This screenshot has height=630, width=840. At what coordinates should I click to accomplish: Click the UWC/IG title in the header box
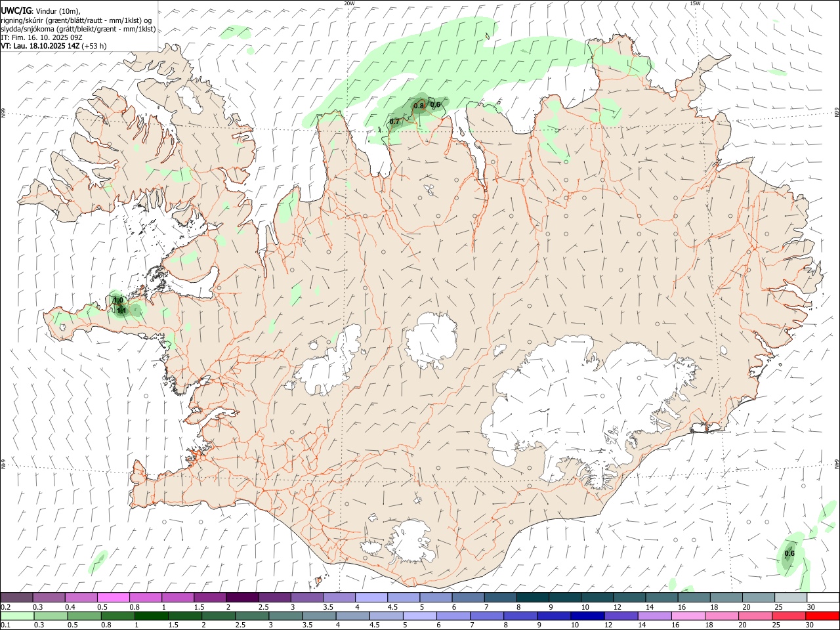point(16,10)
